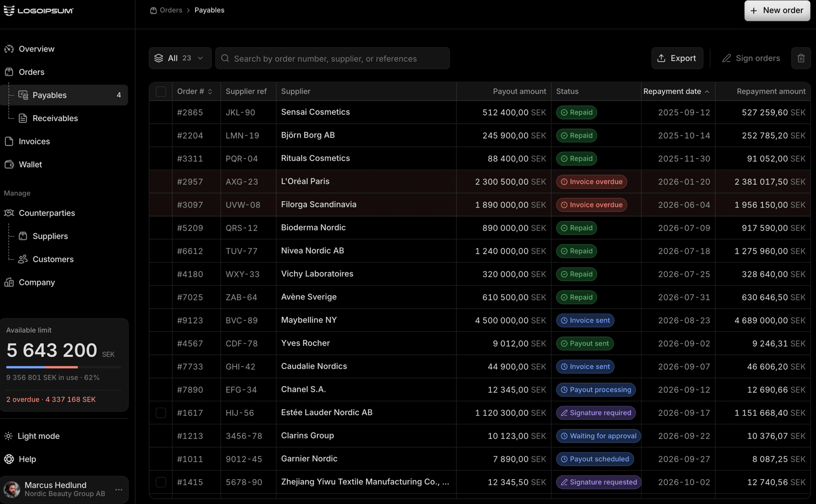
Task: Click the Receivables document icon
Action: click(x=23, y=118)
